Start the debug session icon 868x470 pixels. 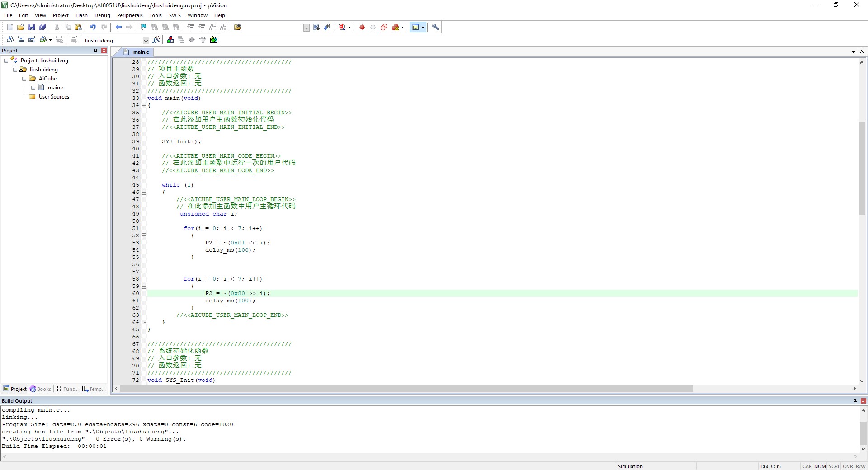pyautogui.click(x=342, y=27)
